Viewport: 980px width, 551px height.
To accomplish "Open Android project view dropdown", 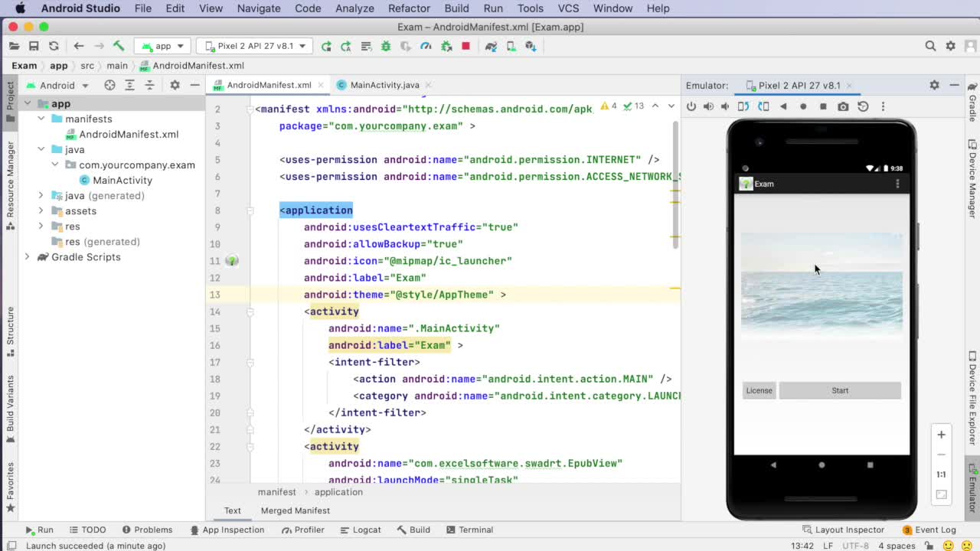I will pyautogui.click(x=57, y=85).
